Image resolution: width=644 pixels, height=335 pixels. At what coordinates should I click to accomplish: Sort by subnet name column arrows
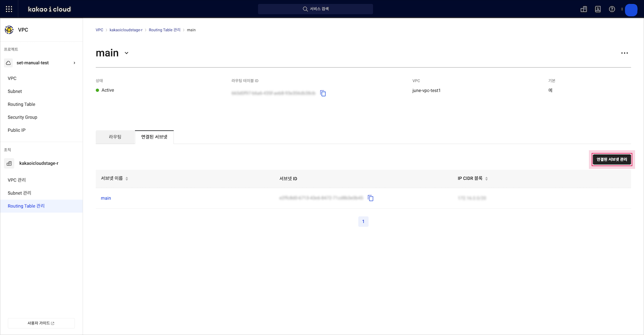click(x=127, y=179)
